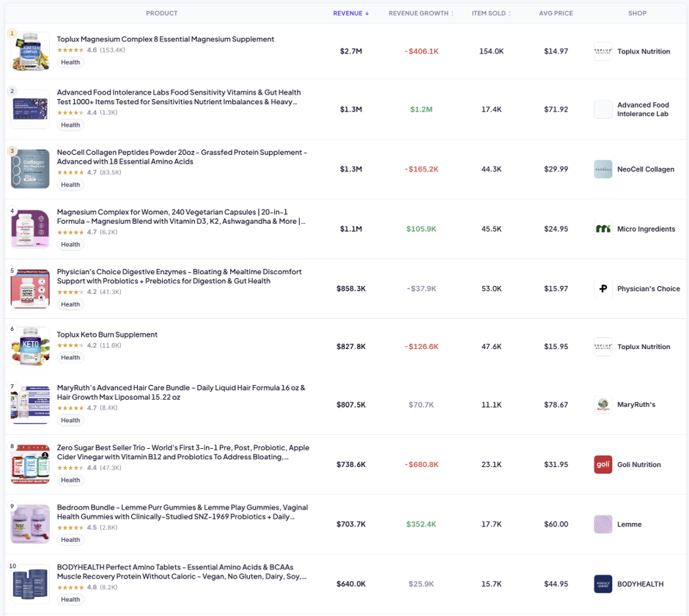Open Bedroom Bundle Lemme Purr Gummies title
This screenshot has height=616, width=689.
[x=183, y=513]
